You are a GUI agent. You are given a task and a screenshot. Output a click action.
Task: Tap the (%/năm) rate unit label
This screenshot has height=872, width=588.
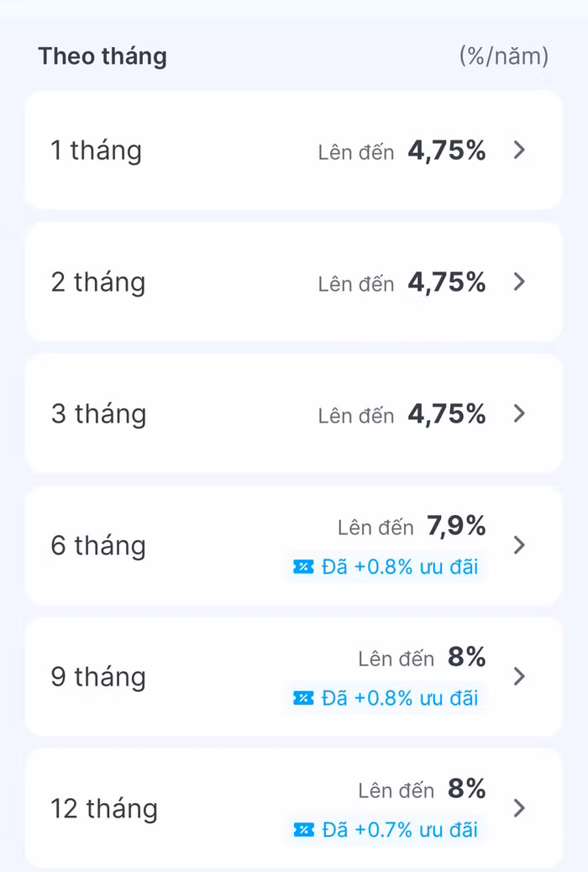[504, 56]
